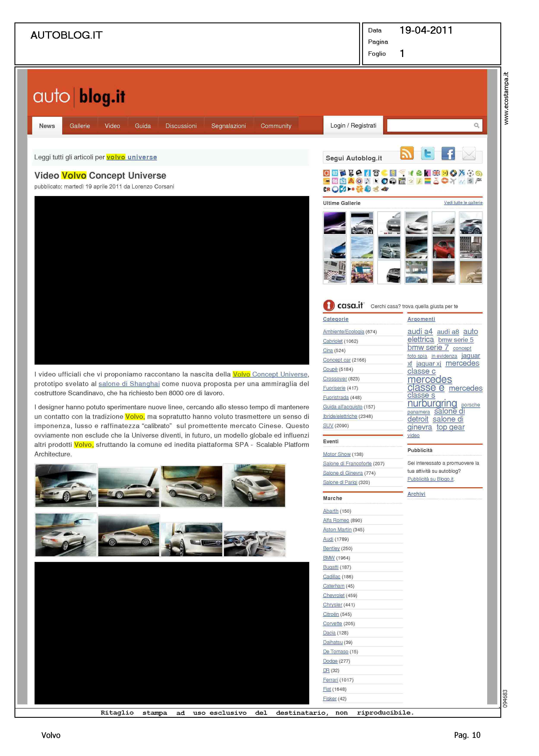This screenshot has width=539, height=756.
Task: Click the British flag network icon
Action: point(436,173)
